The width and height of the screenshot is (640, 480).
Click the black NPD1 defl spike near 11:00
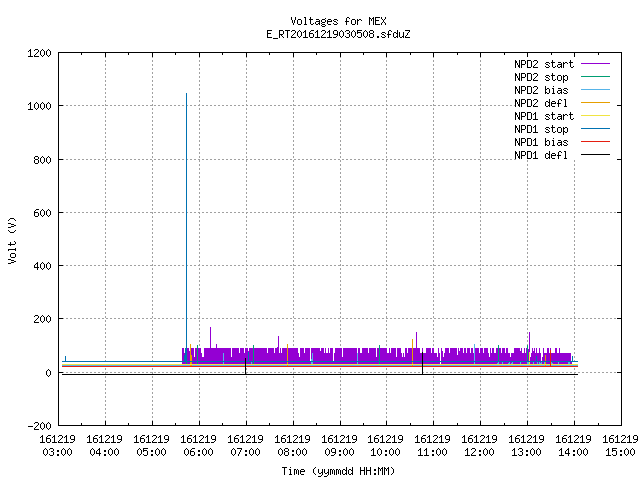pos(422,363)
